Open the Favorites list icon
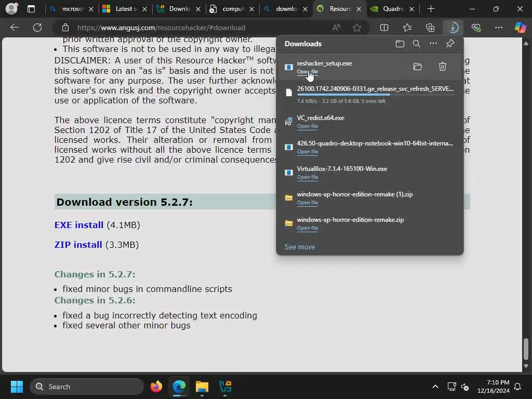The image size is (532, 399). pyautogui.click(x=407, y=28)
